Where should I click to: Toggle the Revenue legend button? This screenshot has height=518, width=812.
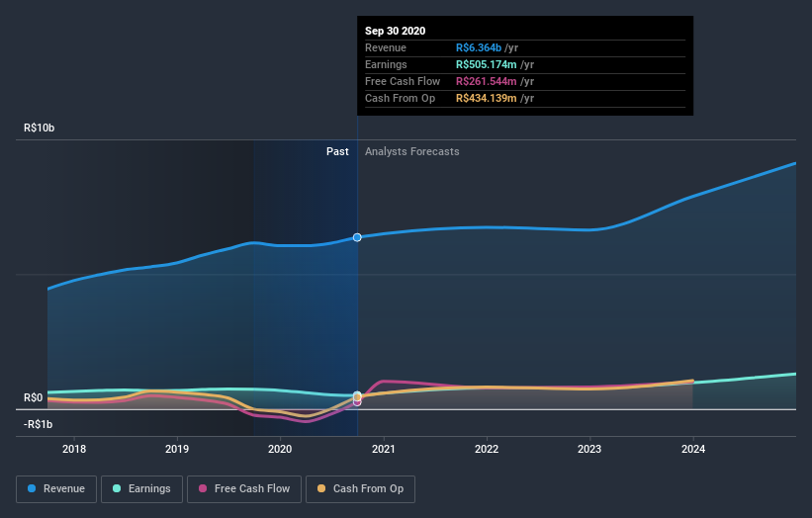pyautogui.click(x=56, y=489)
